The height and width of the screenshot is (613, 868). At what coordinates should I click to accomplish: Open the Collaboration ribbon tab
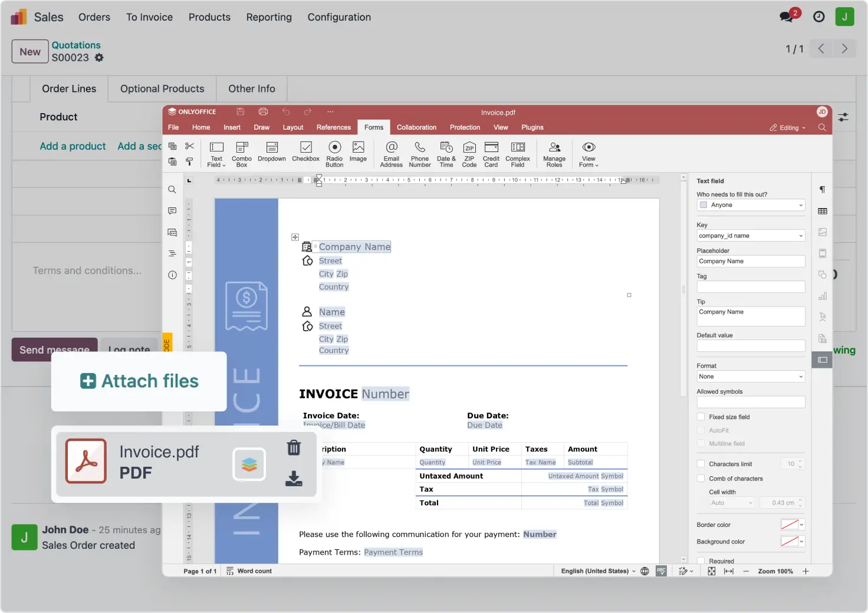tap(416, 127)
